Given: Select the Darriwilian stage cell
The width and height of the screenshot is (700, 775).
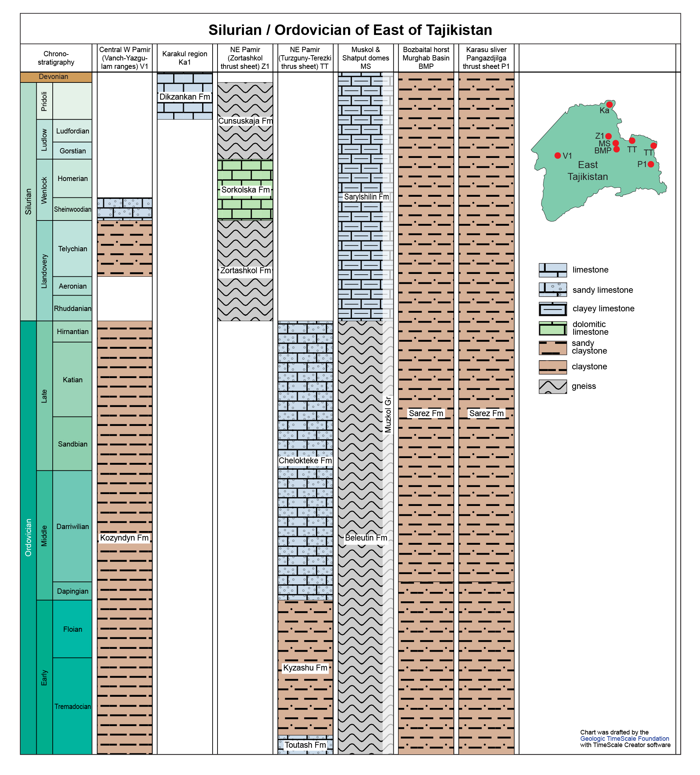Looking at the screenshot, I should coord(72,526).
